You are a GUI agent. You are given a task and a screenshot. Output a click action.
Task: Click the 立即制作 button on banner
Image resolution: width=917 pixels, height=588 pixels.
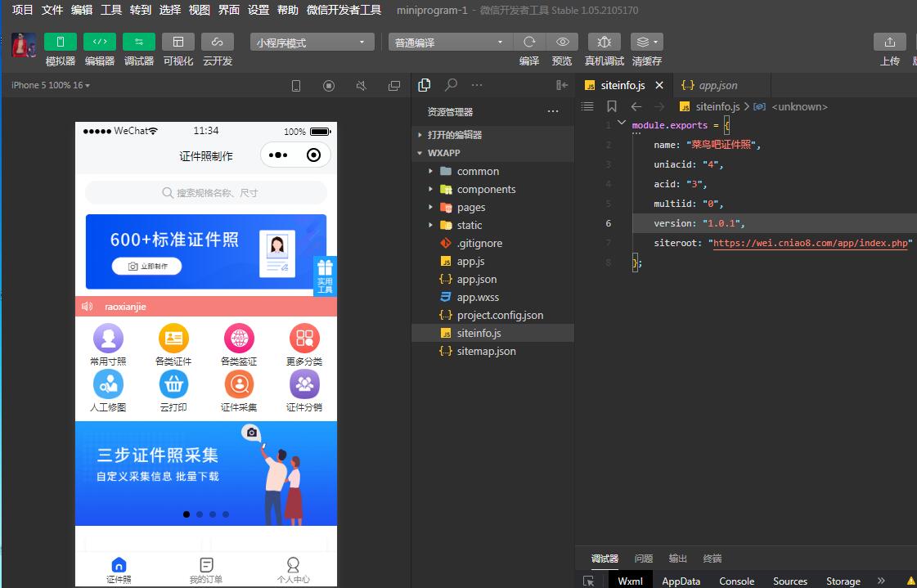147,266
